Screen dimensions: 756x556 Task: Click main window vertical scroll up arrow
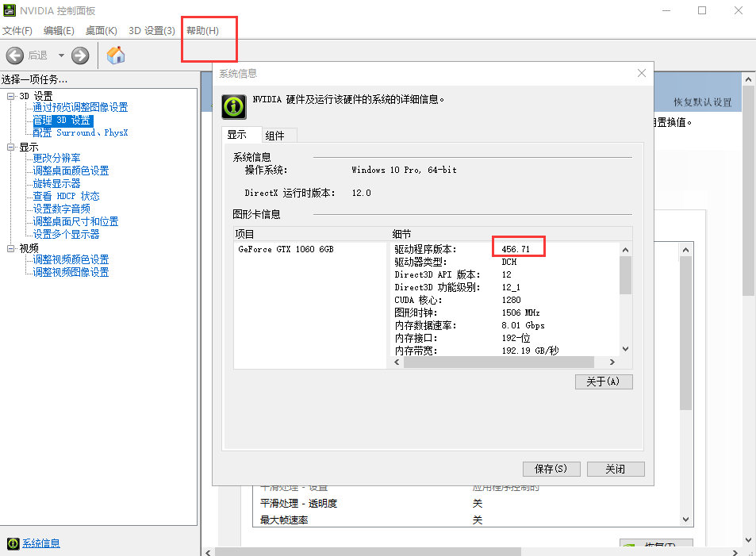coord(748,79)
